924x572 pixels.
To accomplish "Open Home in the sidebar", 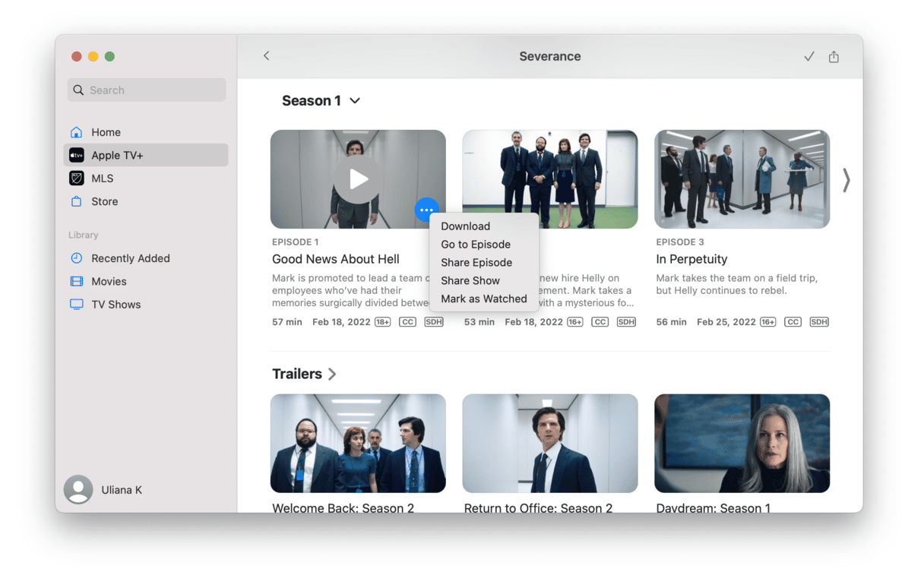I will pyautogui.click(x=106, y=132).
